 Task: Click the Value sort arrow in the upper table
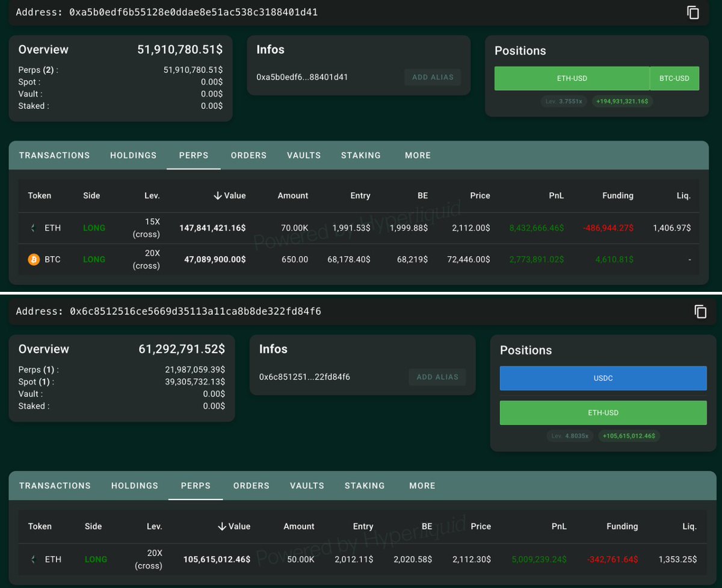tap(217, 196)
